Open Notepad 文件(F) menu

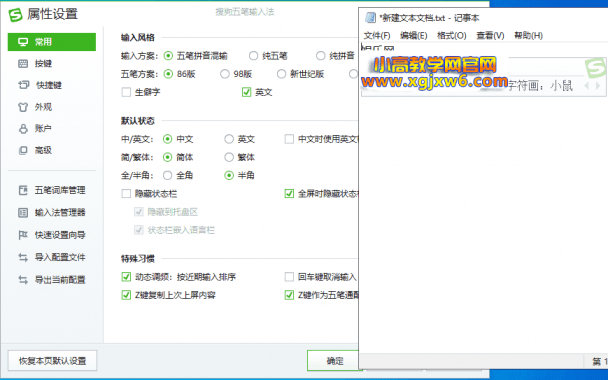point(377,36)
